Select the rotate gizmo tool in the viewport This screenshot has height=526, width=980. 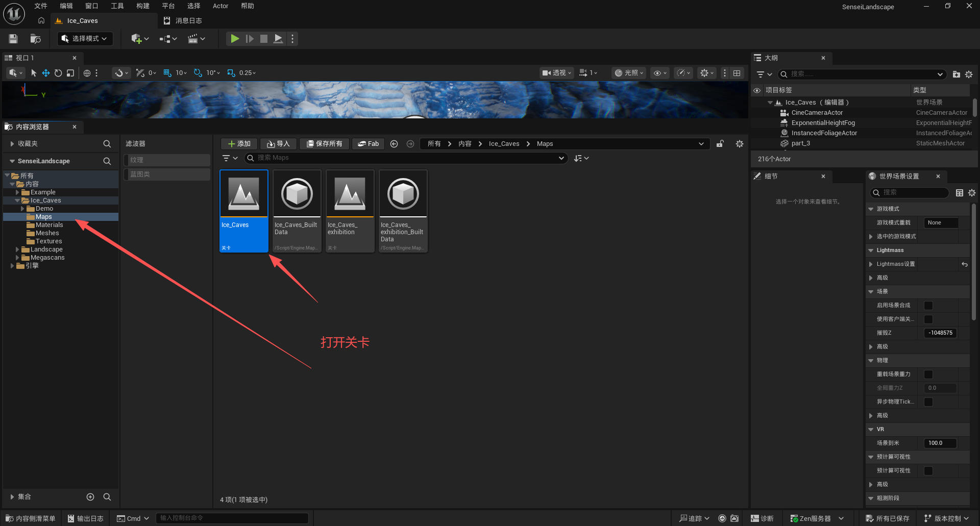pyautogui.click(x=58, y=73)
